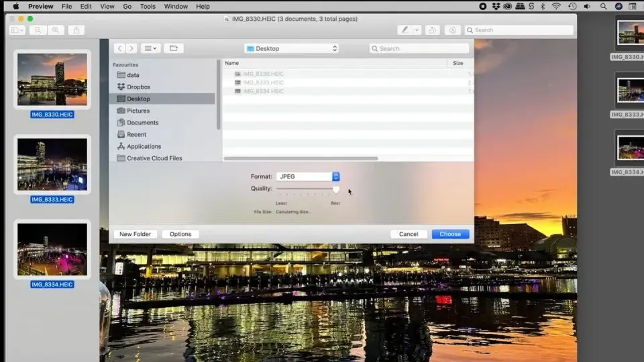Select the IMG_8333.HEIC sidebar thumbnail

point(52,165)
